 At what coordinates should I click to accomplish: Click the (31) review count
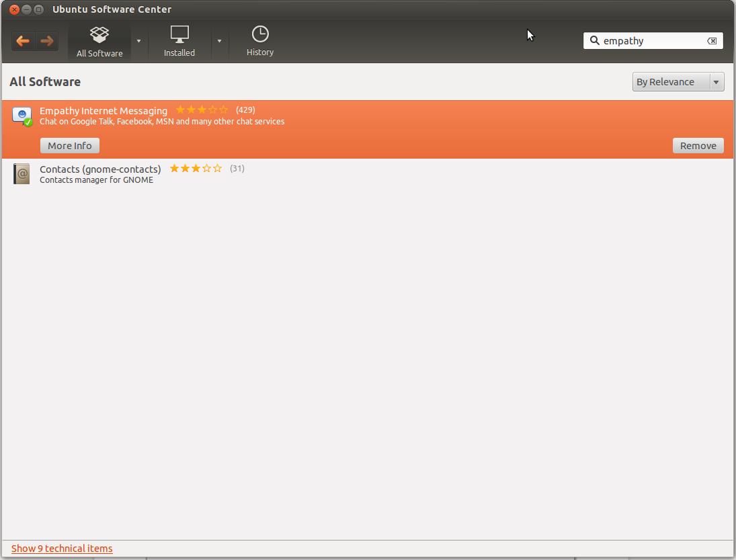pyautogui.click(x=237, y=169)
